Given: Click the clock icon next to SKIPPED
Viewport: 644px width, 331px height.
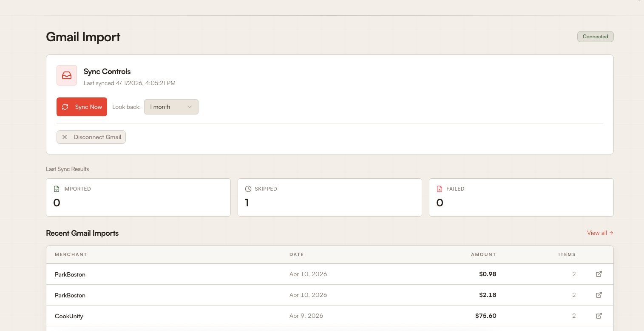Looking at the screenshot, I should tap(248, 188).
